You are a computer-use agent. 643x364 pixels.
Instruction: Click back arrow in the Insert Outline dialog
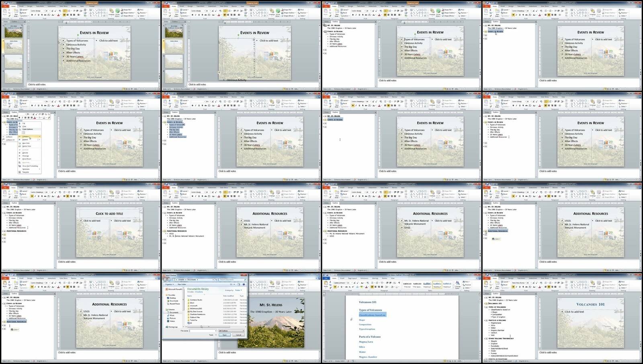pos(164,280)
